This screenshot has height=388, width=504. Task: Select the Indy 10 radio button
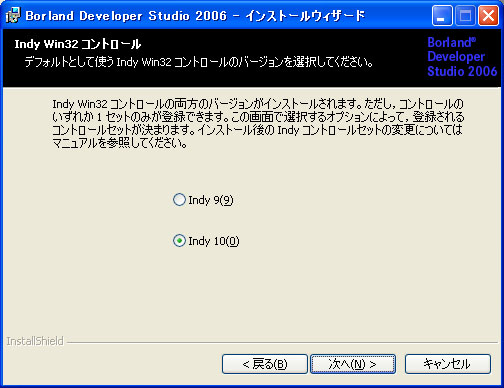179,241
